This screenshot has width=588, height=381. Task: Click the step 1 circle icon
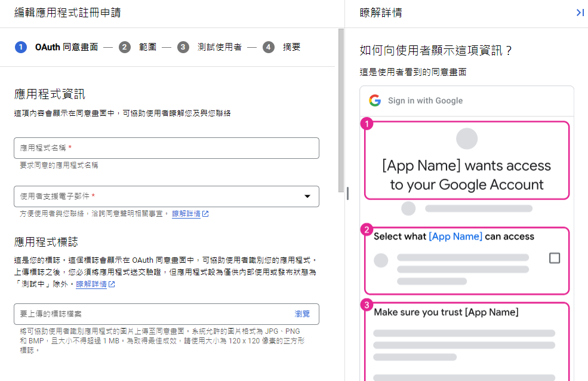tap(21, 47)
